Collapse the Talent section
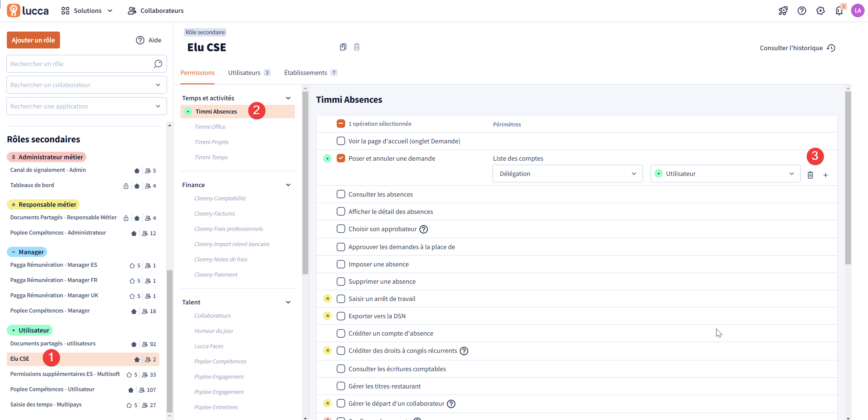868x420 pixels. 288,302
